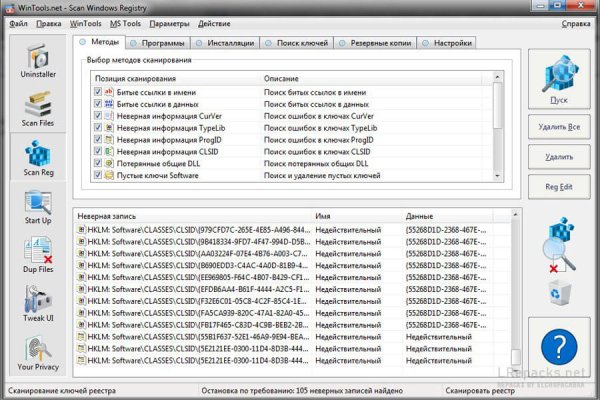This screenshot has height=400, width=600.
Task: Sort by Неверная запись column header
Action: [194, 216]
